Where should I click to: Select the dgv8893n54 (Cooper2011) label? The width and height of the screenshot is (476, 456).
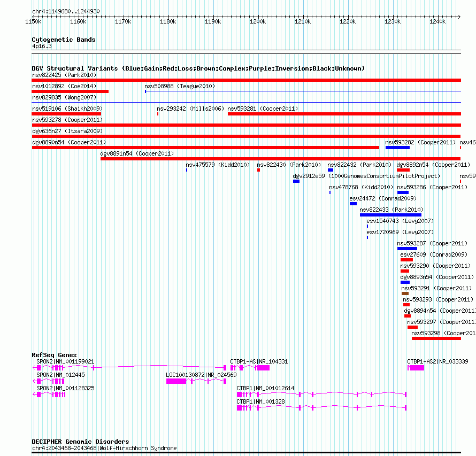point(437,277)
